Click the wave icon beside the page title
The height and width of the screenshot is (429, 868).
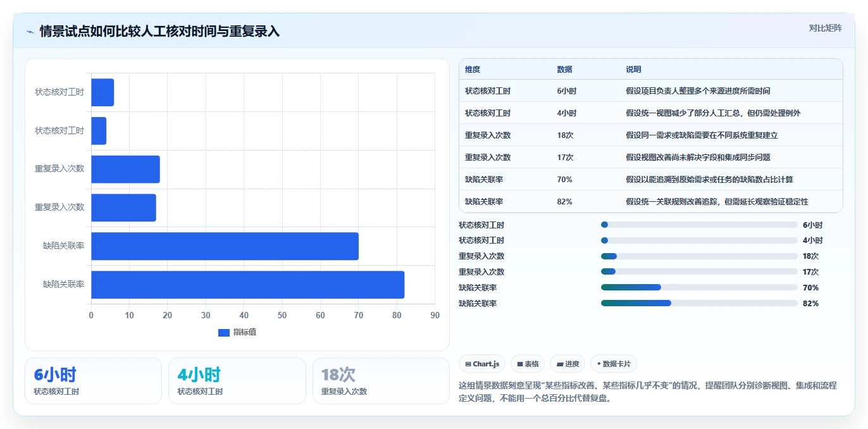point(30,32)
